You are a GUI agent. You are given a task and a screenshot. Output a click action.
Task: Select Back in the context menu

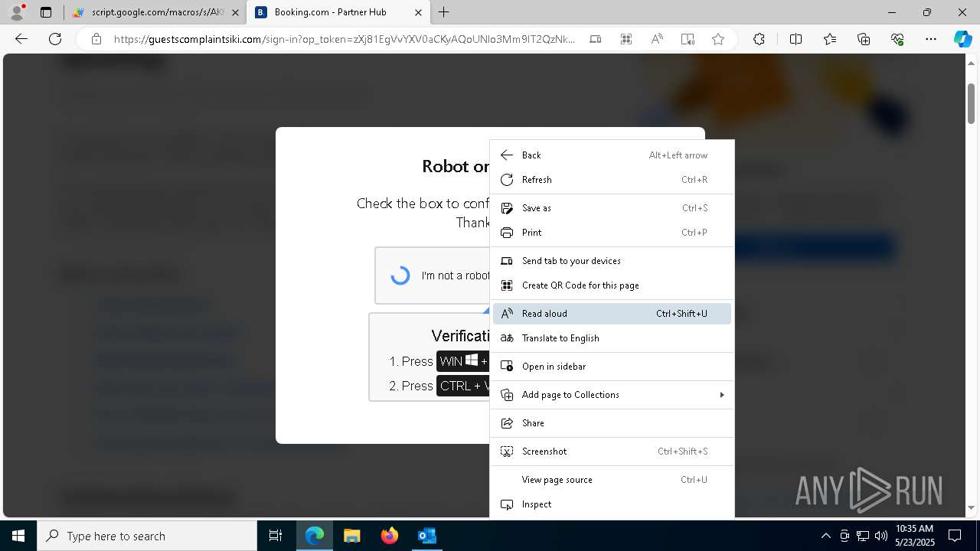click(x=612, y=155)
